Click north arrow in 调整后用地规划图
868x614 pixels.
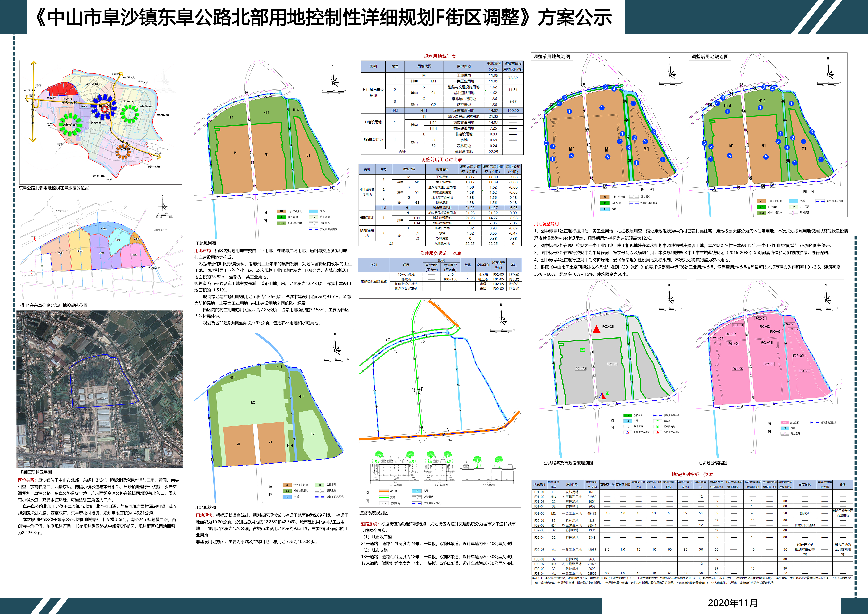[x=828, y=69]
